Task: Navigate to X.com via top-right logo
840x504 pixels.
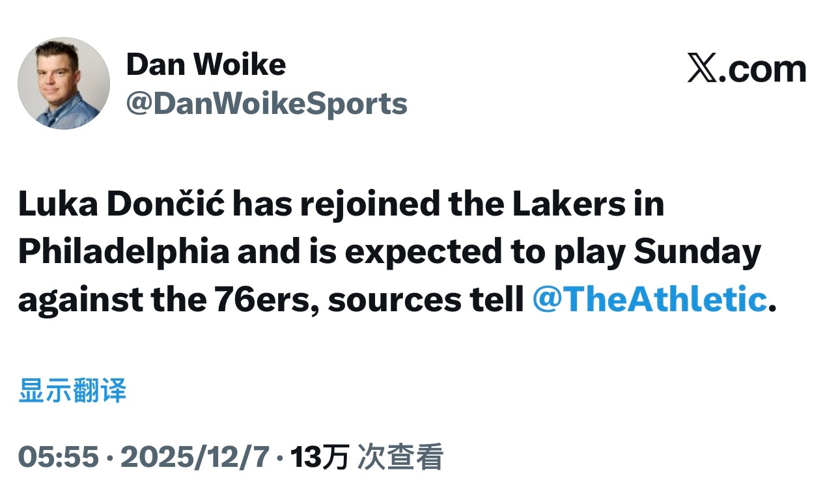Action: [746, 68]
